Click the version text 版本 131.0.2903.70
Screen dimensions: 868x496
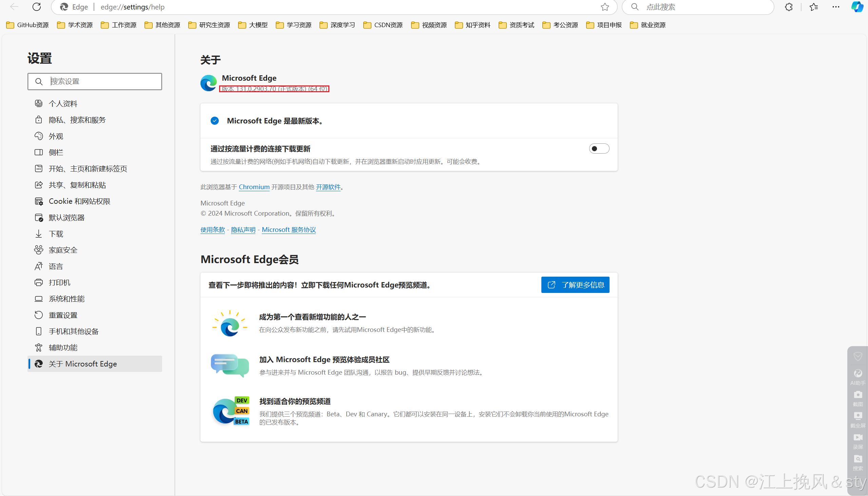(x=249, y=89)
